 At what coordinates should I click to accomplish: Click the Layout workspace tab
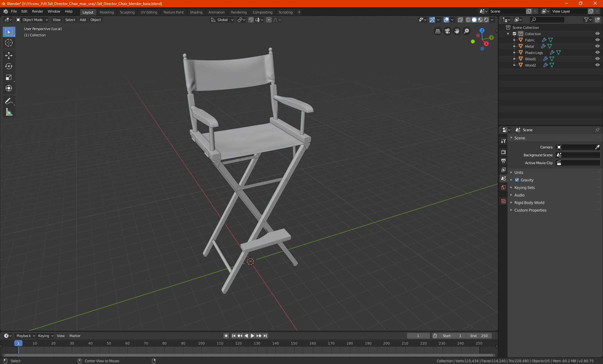[x=87, y=12]
